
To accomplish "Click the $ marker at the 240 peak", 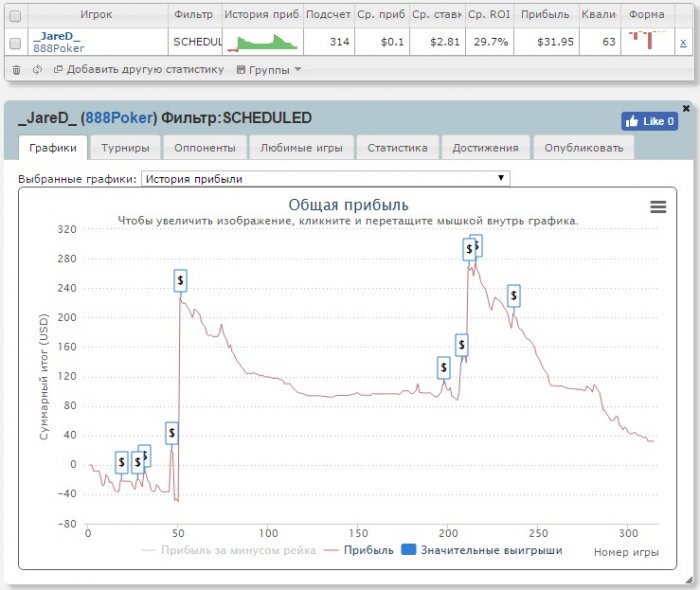I will 180,280.
